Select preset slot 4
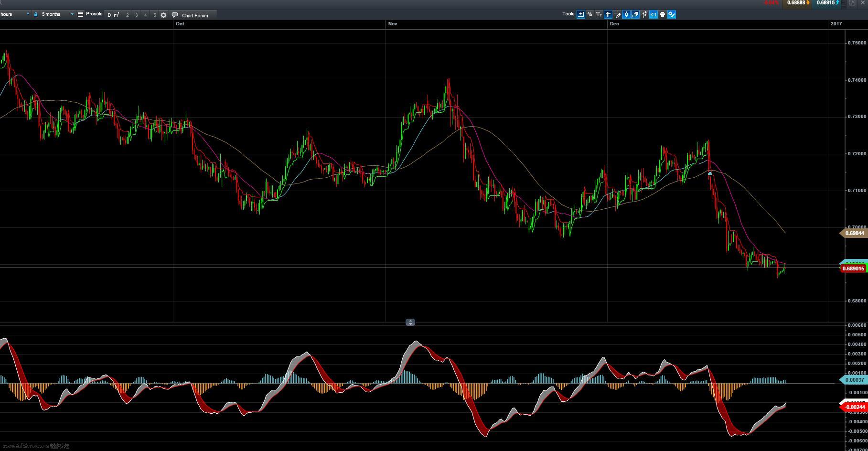The height and width of the screenshot is (451, 868). pos(145,15)
